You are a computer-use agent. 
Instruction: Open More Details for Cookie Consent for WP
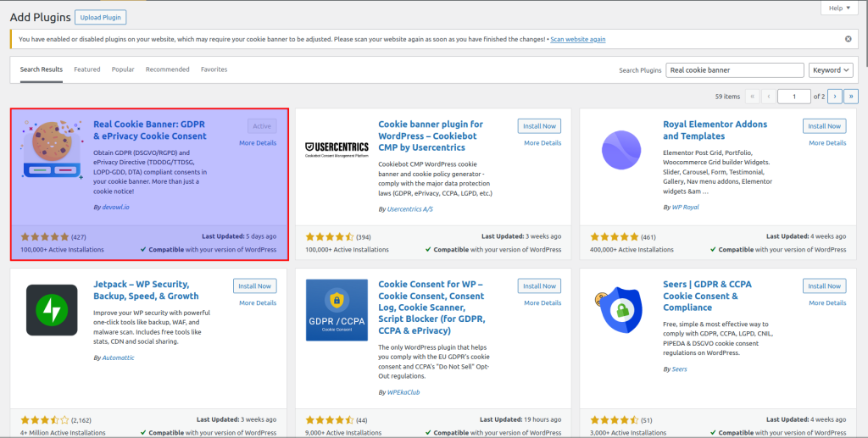pos(542,303)
